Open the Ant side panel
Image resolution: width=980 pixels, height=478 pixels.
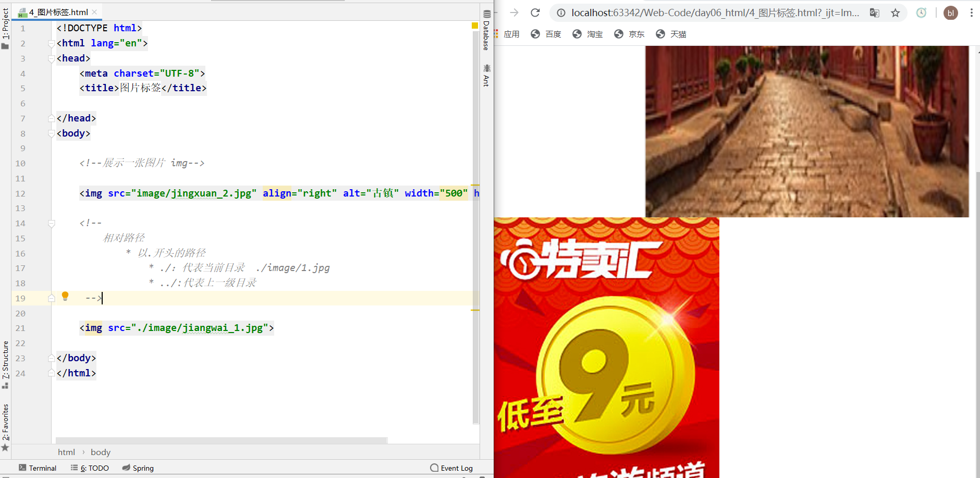click(486, 73)
